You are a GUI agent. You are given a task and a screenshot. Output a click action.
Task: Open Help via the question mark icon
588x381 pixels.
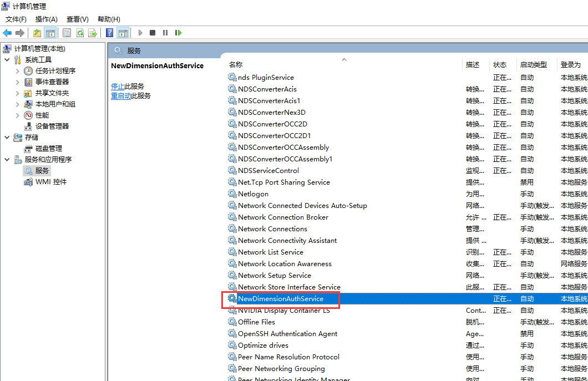click(x=110, y=33)
